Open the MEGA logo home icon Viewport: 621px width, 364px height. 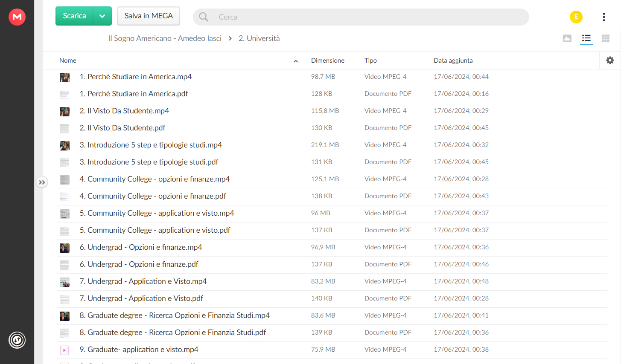pyautogui.click(x=17, y=17)
